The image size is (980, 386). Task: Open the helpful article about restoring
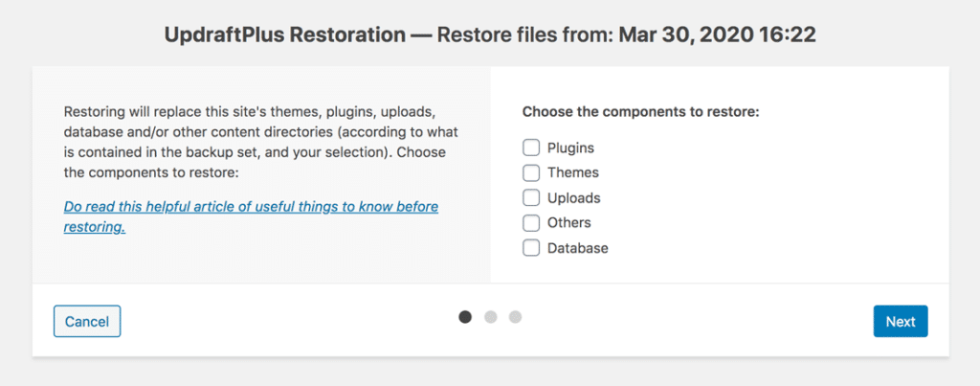point(251,216)
